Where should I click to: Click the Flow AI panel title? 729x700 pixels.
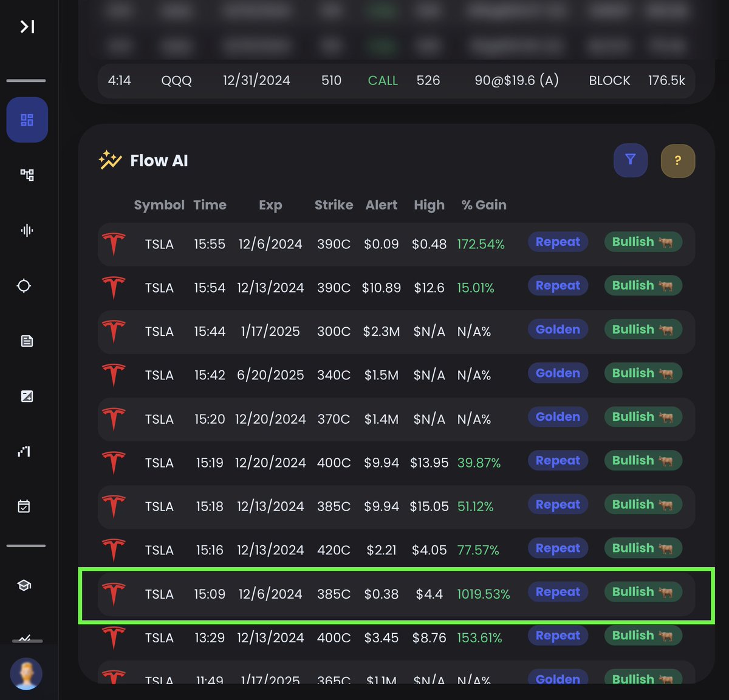(x=159, y=160)
